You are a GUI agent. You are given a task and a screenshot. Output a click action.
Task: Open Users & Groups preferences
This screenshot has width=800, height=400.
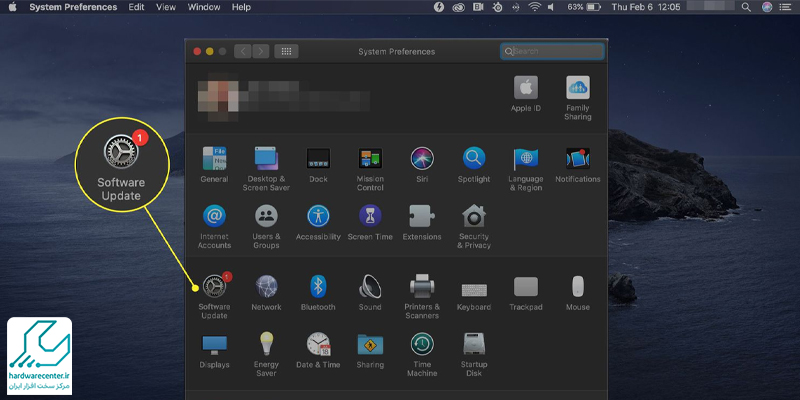tap(266, 227)
